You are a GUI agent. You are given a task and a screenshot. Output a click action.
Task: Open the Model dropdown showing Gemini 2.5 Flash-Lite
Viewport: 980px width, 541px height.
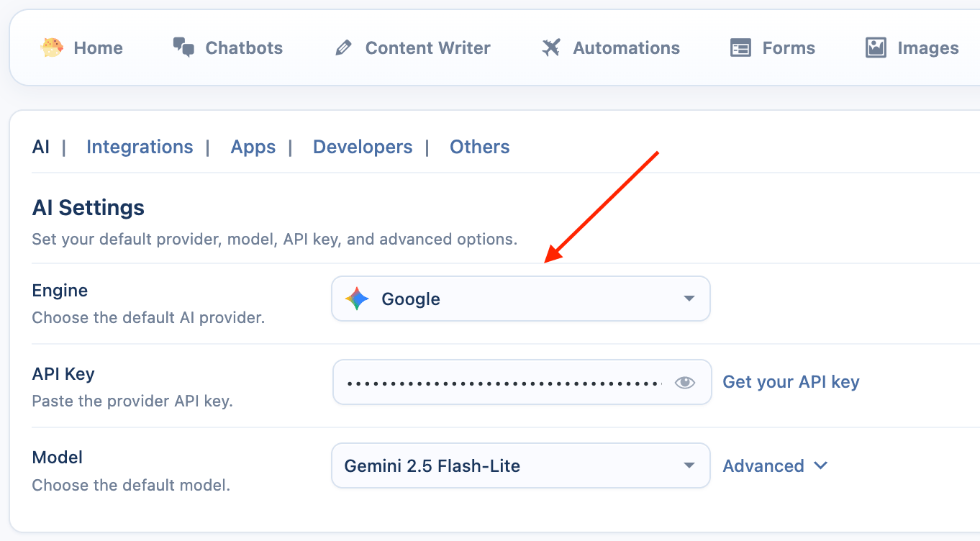(520, 465)
